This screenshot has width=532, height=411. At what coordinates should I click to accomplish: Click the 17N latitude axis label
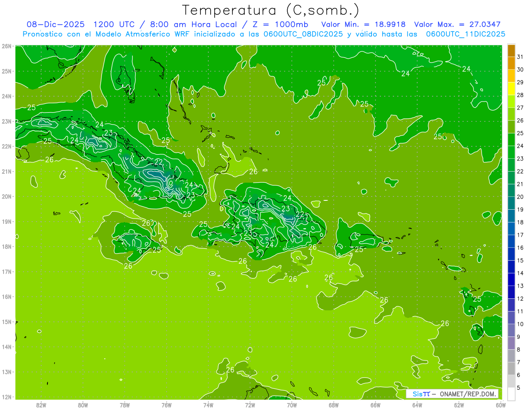[x=7, y=271]
